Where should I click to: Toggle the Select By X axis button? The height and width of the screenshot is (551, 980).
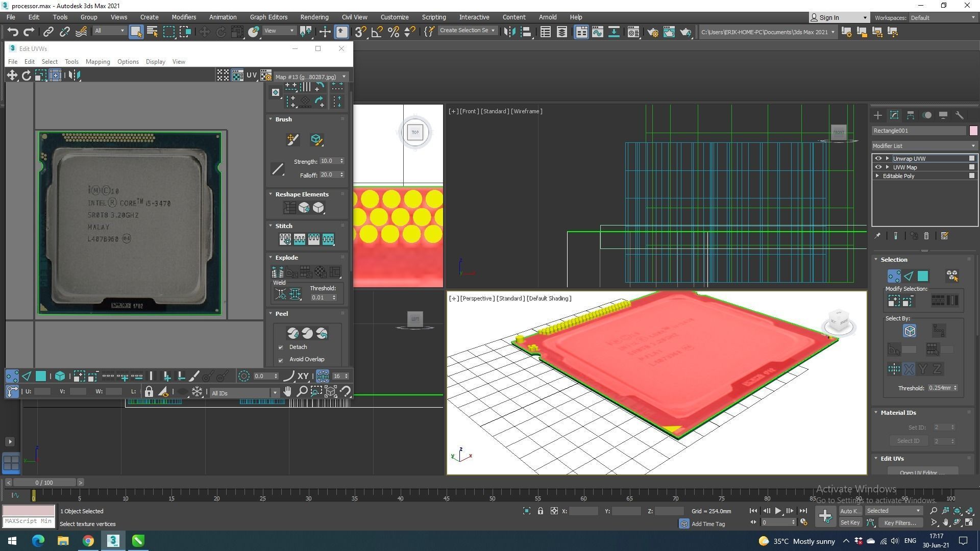[909, 369]
